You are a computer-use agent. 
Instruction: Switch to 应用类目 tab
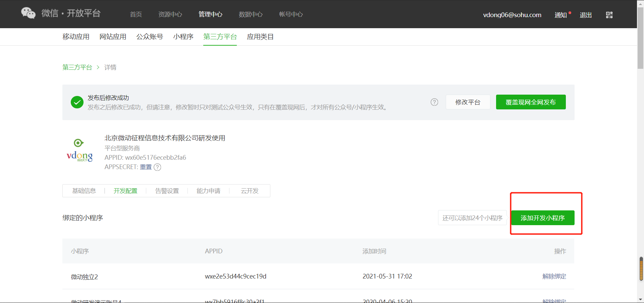260,37
